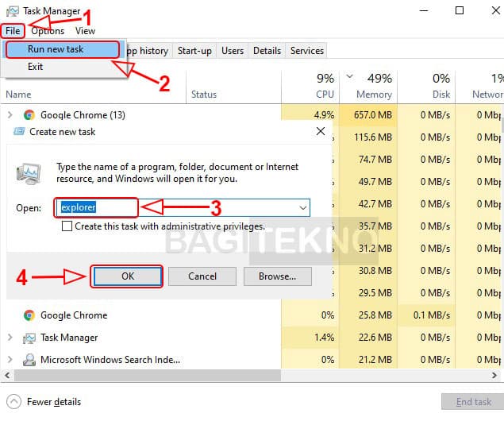Click OK in Create new task dialog

128,276
